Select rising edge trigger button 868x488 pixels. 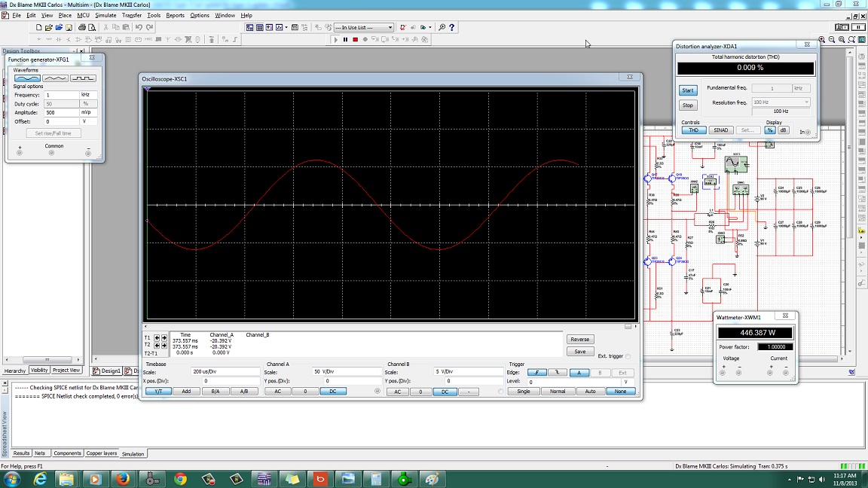(536, 373)
